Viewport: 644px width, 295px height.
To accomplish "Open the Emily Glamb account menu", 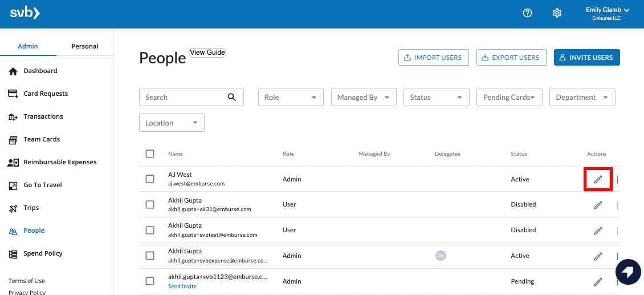I will tap(607, 14).
